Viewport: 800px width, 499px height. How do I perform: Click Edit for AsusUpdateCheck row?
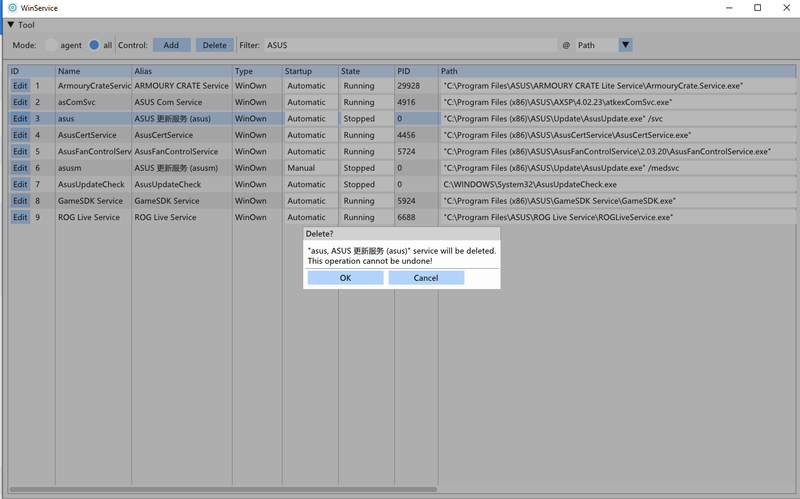point(20,184)
